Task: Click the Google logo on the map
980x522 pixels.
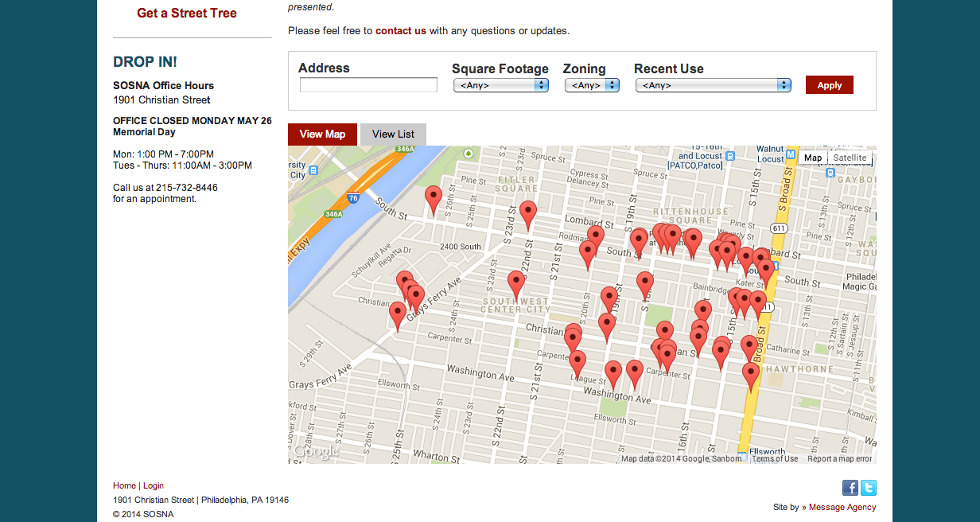Action: pyautogui.click(x=317, y=451)
